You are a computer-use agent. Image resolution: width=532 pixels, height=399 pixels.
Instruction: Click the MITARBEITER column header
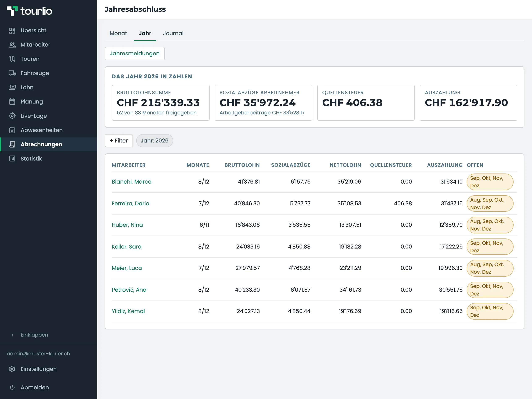click(x=129, y=165)
